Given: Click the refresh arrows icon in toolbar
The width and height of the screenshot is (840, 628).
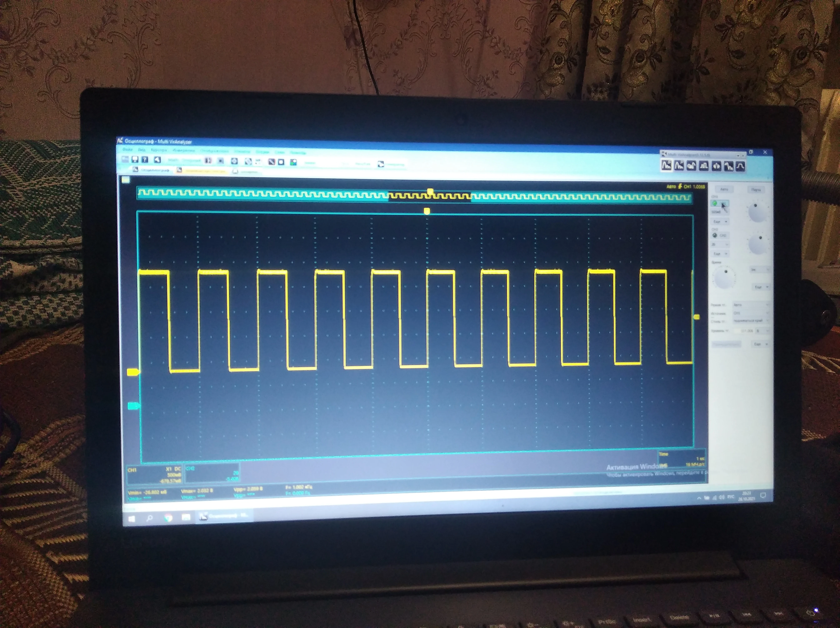Looking at the screenshot, I should pyautogui.click(x=381, y=163).
